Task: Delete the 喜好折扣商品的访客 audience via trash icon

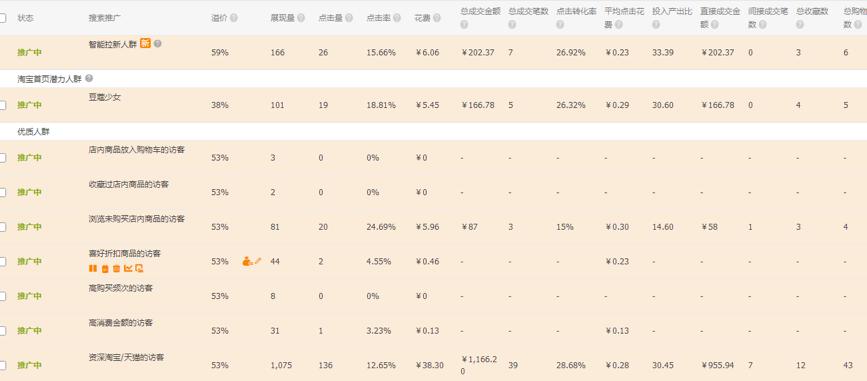Action: (x=116, y=268)
